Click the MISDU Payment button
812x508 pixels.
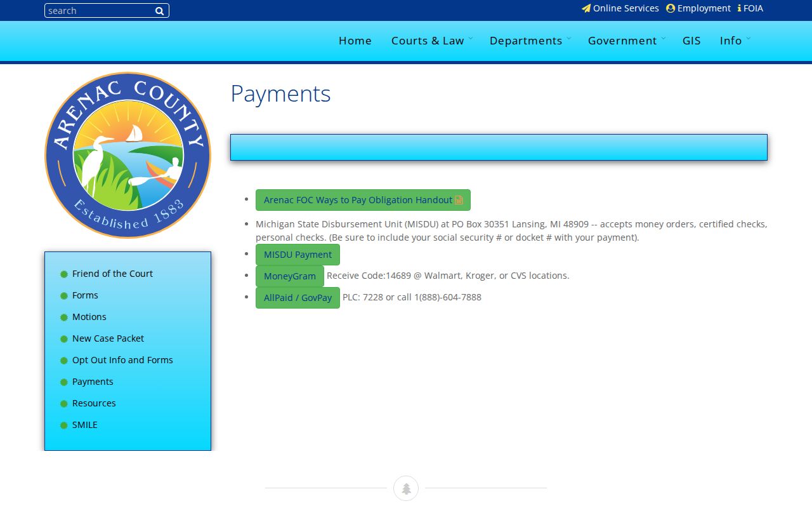coord(298,255)
